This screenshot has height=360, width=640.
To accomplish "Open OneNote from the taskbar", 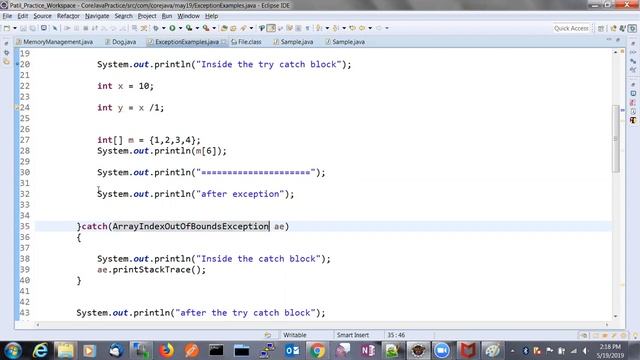I will 367,351.
